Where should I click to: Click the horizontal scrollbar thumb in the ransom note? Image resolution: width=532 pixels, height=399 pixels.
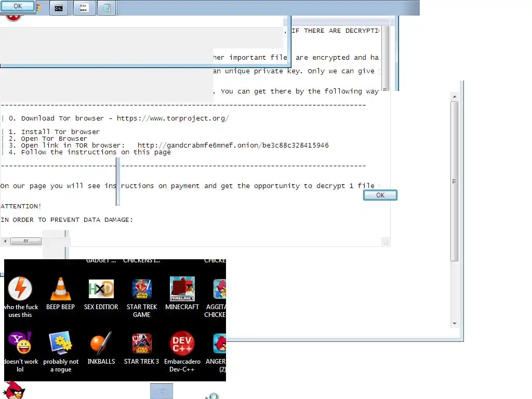point(26,241)
